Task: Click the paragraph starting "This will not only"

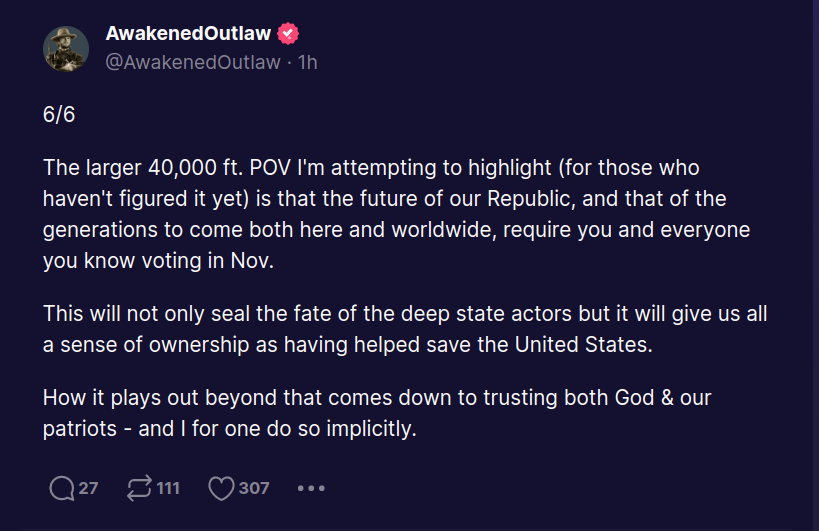Action: point(405,329)
